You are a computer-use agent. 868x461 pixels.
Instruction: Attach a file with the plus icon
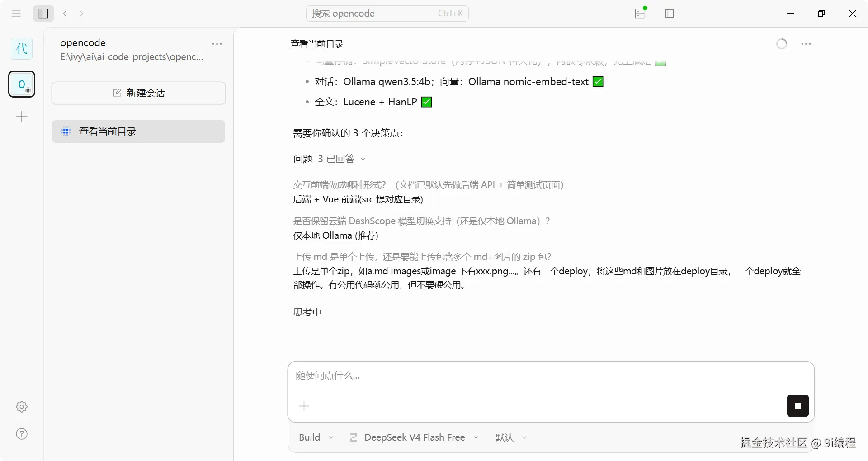click(304, 406)
